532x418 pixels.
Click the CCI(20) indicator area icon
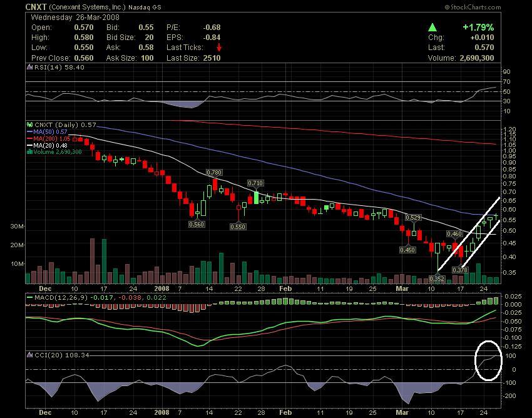(30, 355)
